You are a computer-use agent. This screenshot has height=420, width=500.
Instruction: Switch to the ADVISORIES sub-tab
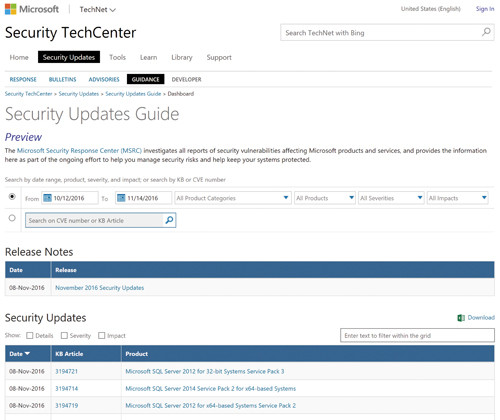point(104,79)
